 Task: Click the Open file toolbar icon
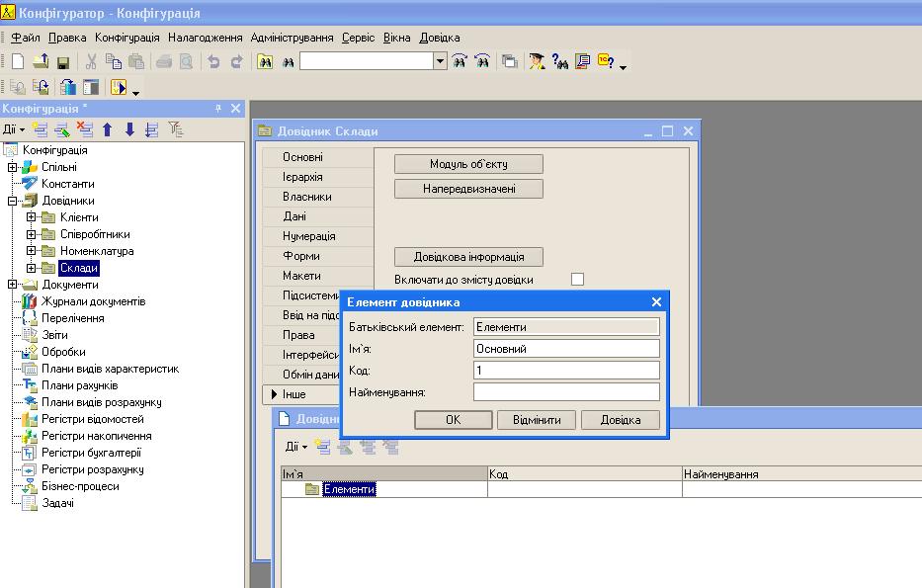click(41, 61)
